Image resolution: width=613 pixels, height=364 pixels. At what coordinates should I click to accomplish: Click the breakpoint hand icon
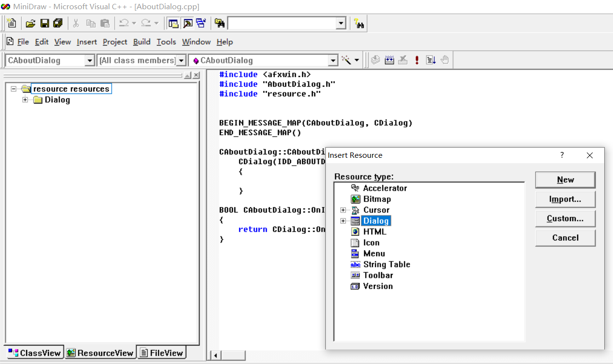click(x=445, y=60)
